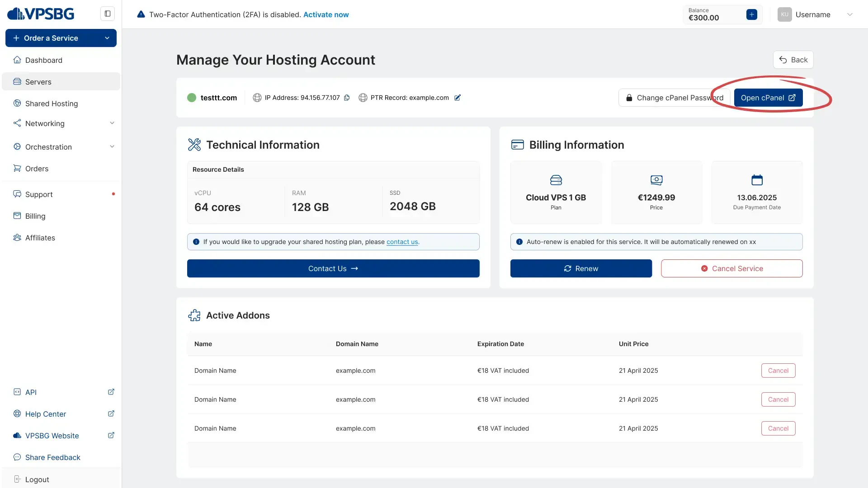Viewport: 868px width, 488px height.
Task: Toggle the sidebar collapse control next to logo
Action: click(x=107, y=13)
